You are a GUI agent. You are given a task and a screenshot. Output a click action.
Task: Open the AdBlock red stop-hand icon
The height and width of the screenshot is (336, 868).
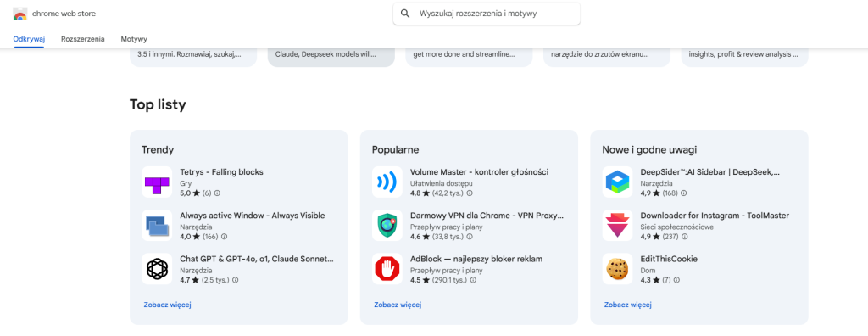point(387,269)
